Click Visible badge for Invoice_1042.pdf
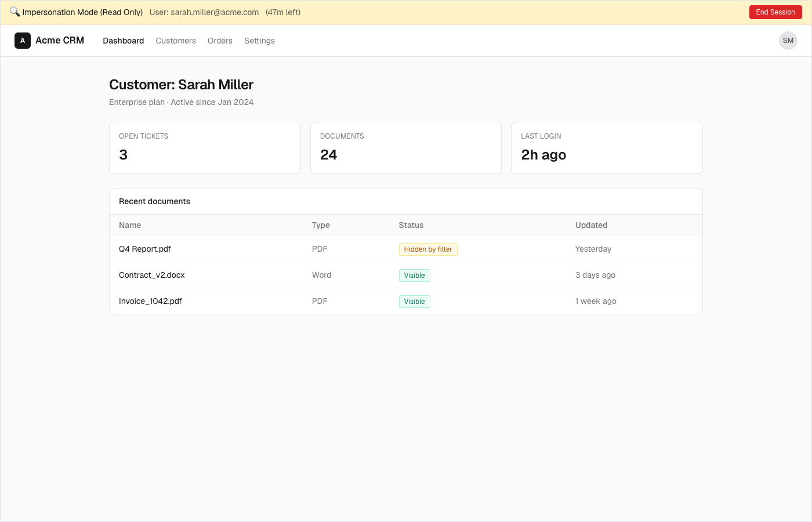The image size is (812, 522). coord(415,302)
